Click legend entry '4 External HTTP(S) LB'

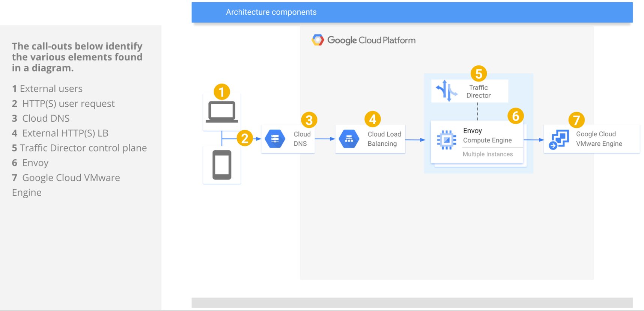[x=60, y=133]
